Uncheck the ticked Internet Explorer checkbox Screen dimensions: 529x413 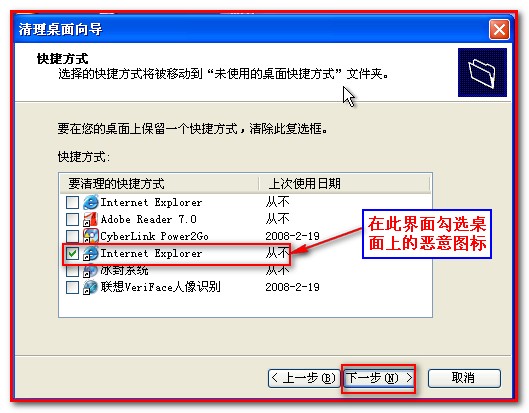tap(72, 253)
